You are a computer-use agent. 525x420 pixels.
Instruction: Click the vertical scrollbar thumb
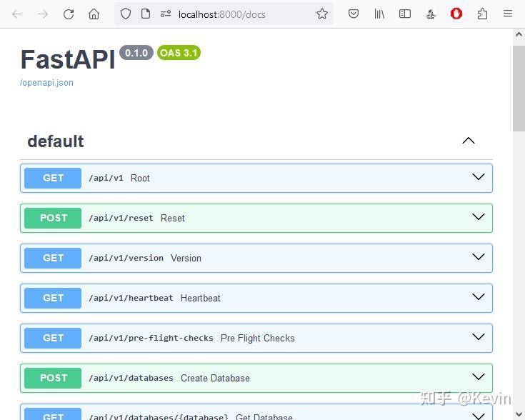click(519, 89)
